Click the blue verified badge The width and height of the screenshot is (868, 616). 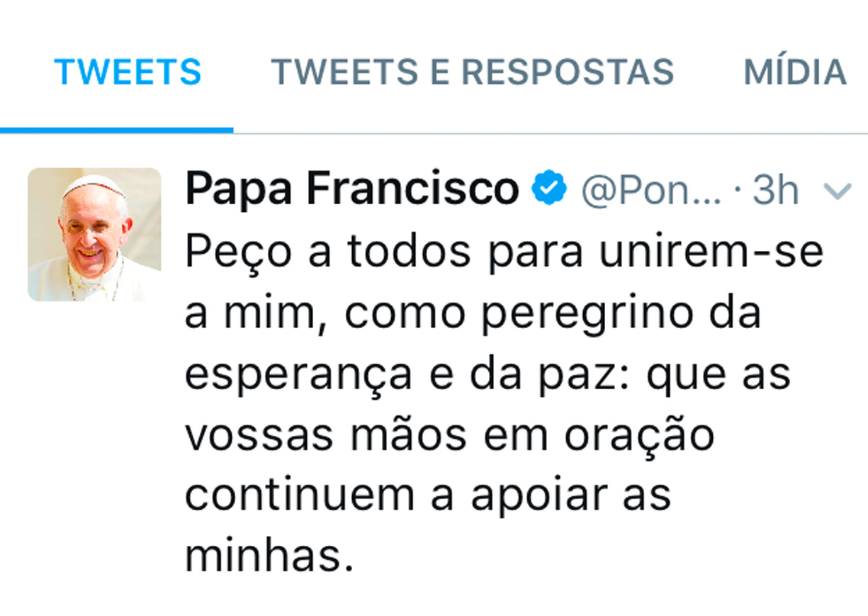pos(550,189)
